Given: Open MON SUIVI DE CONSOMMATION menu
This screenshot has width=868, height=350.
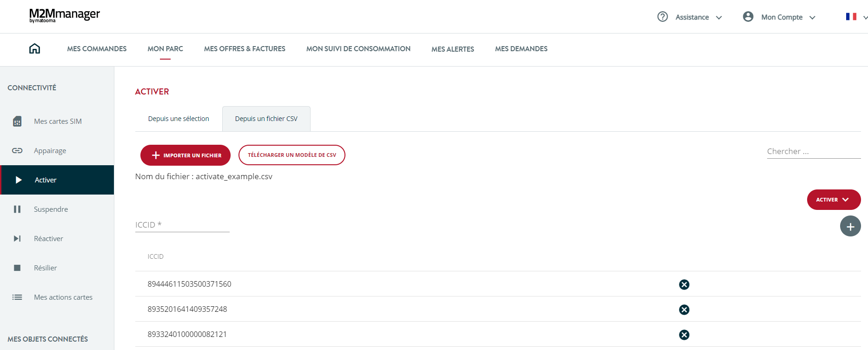Looking at the screenshot, I should pos(358,48).
